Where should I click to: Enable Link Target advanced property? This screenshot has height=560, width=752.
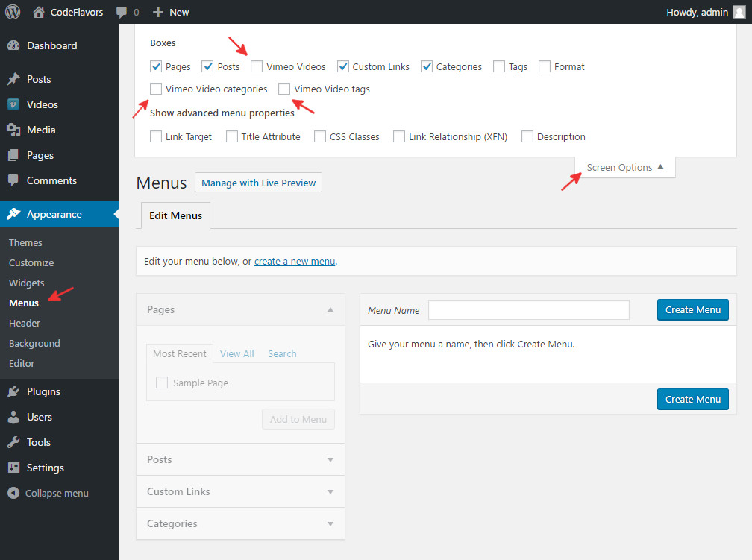click(x=156, y=136)
